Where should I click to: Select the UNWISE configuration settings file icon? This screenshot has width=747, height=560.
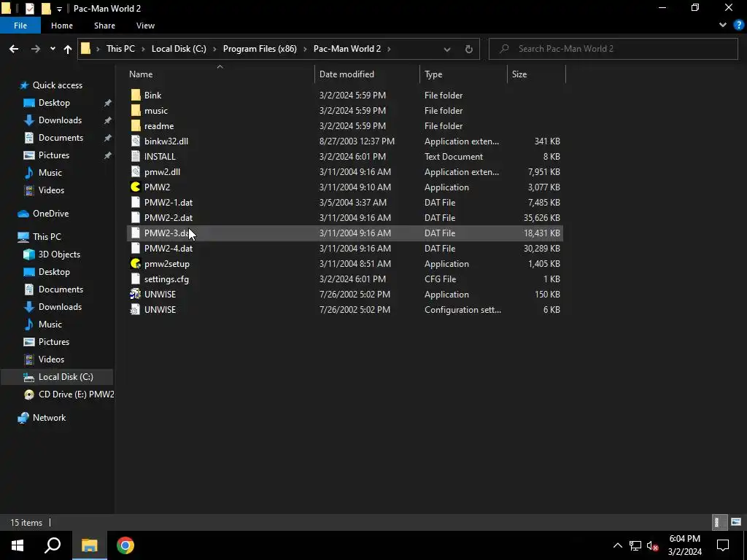tap(136, 309)
